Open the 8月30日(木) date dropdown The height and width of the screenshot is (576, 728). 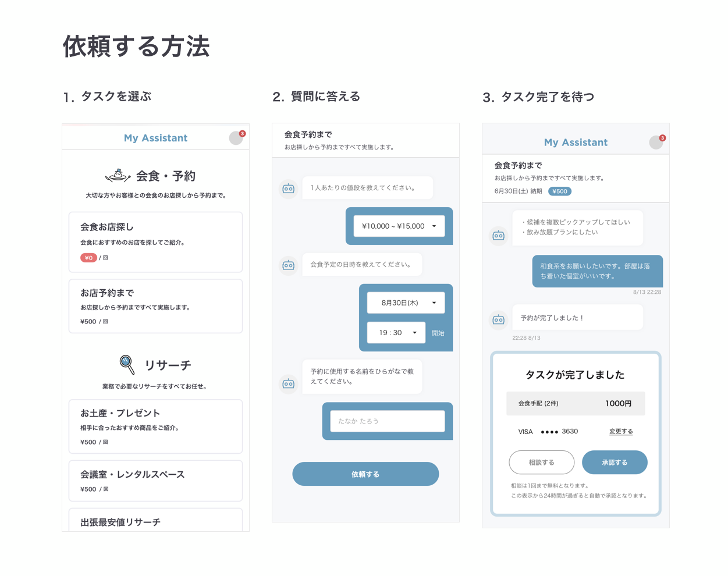(406, 303)
